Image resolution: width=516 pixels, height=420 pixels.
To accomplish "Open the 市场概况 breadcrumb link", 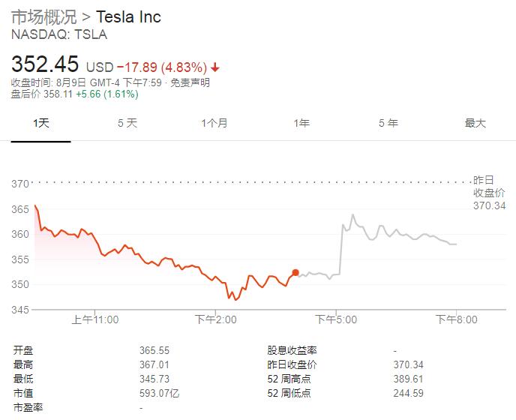I will coord(41,16).
